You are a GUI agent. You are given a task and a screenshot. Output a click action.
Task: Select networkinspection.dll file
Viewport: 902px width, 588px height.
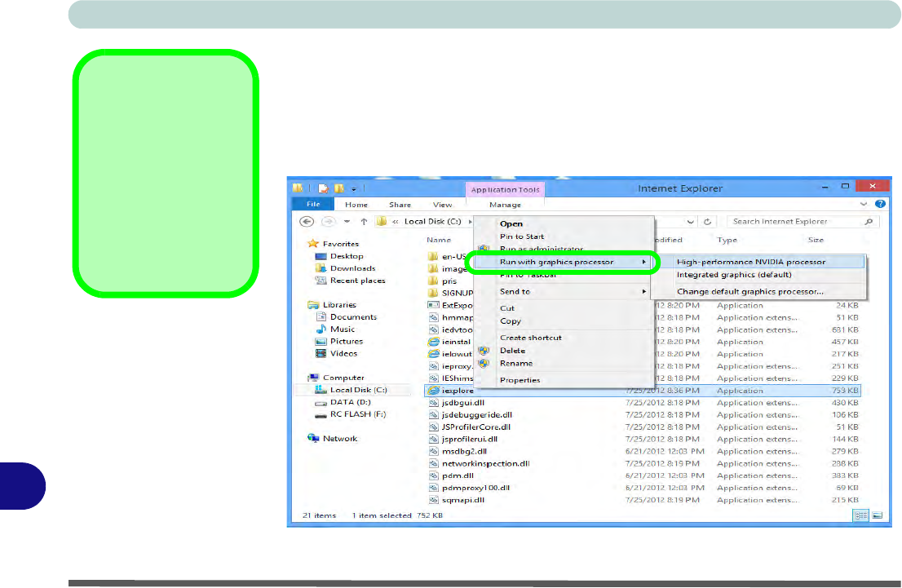click(485, 464)
